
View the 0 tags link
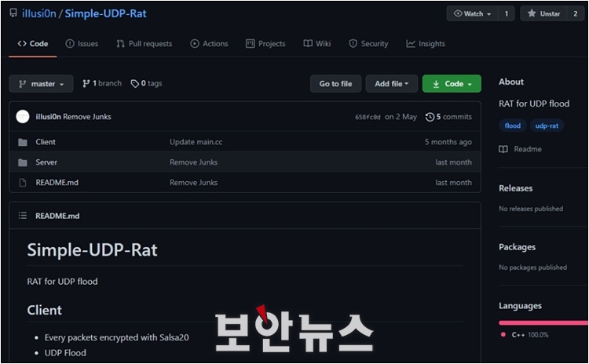(x=146, y=83)
